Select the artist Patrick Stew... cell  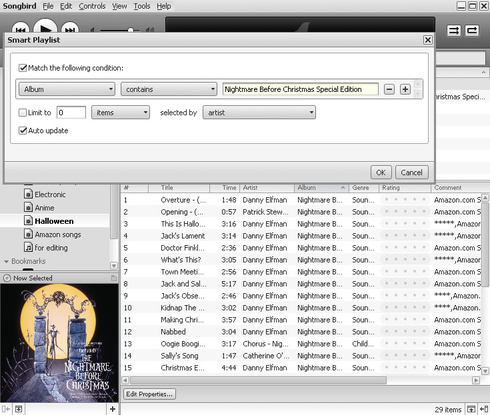click(265, 212)
